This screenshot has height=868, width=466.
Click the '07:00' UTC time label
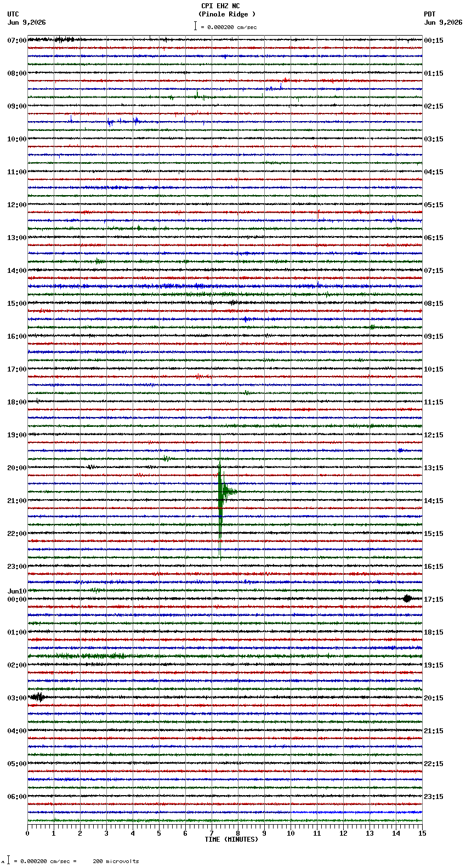pyautogui.click(x=17, y=41)
